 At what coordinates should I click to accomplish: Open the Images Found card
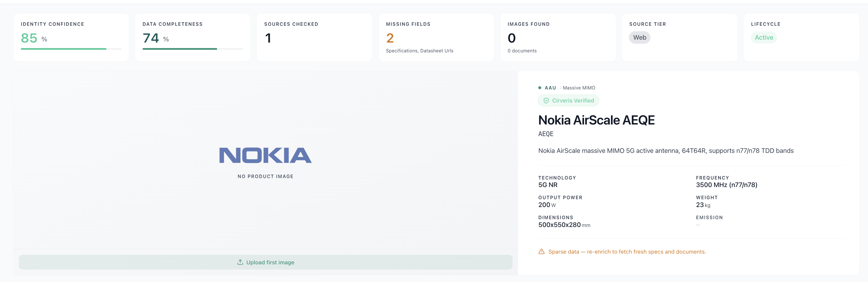pyautogui.click(x=558, y=37)
